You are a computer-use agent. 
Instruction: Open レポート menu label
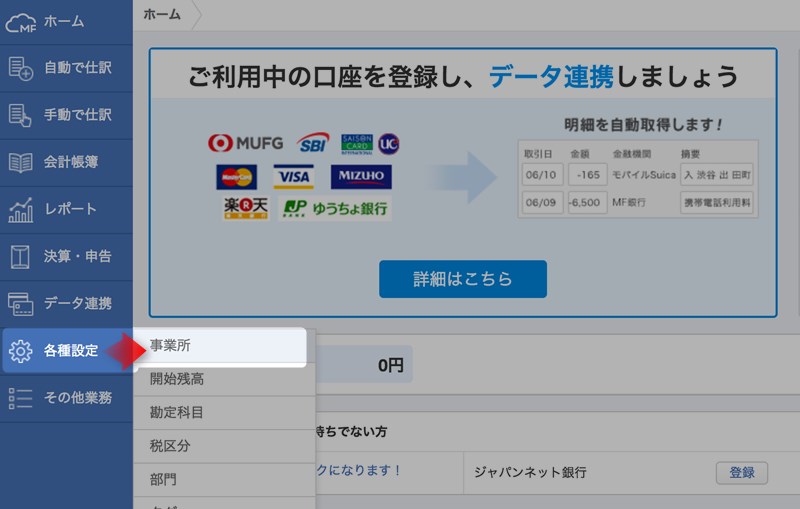(70, 209)
